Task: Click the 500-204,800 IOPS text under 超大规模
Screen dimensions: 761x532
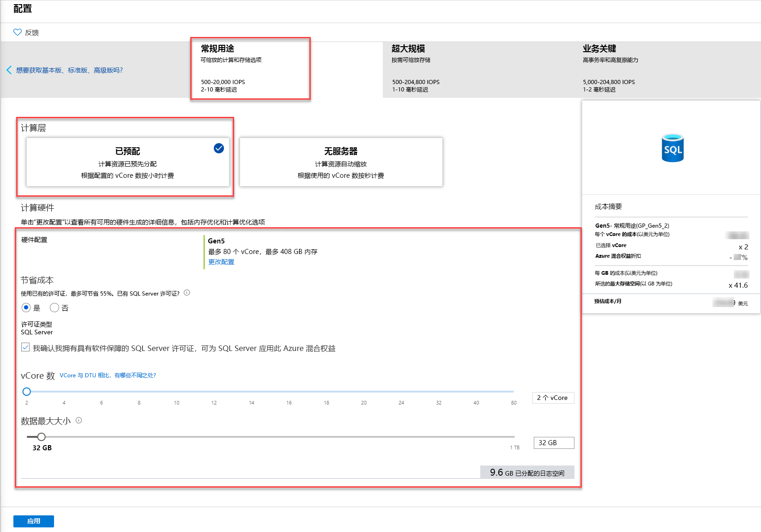Action: pos(416,82)
